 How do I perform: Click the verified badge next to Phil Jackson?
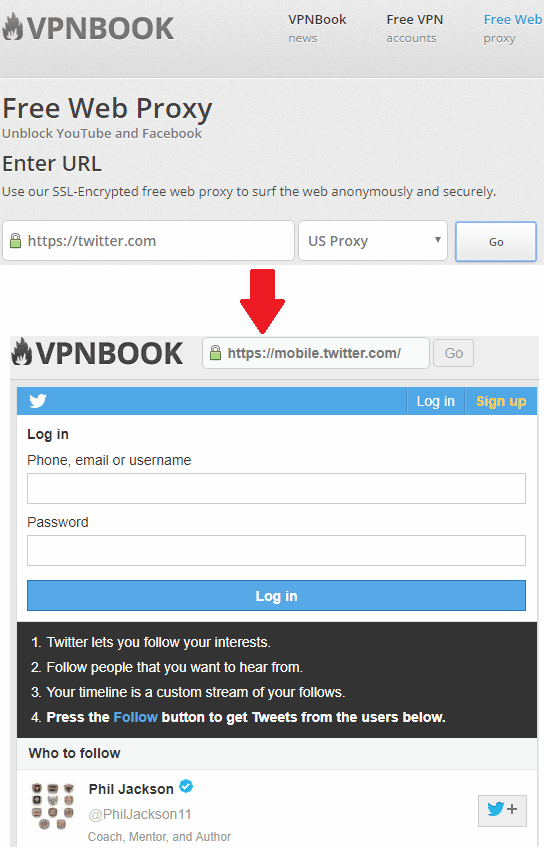point(186,786)
